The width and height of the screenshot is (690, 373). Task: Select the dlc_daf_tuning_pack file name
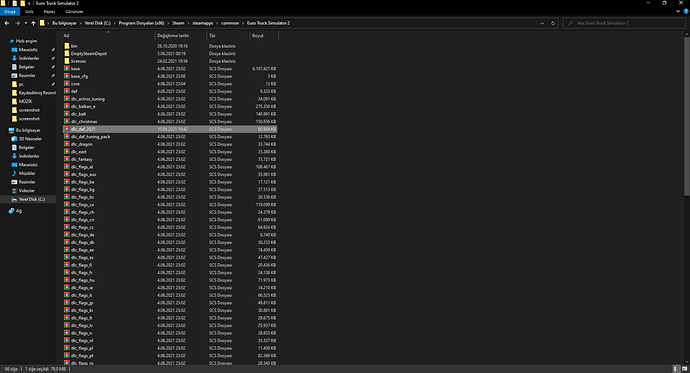(90, 136)
